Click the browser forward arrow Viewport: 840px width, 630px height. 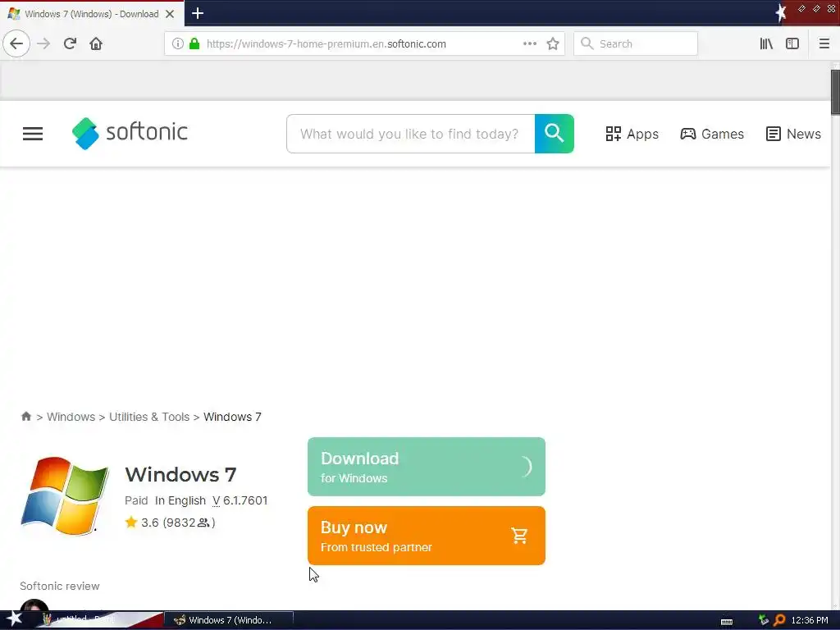point(44,43)
